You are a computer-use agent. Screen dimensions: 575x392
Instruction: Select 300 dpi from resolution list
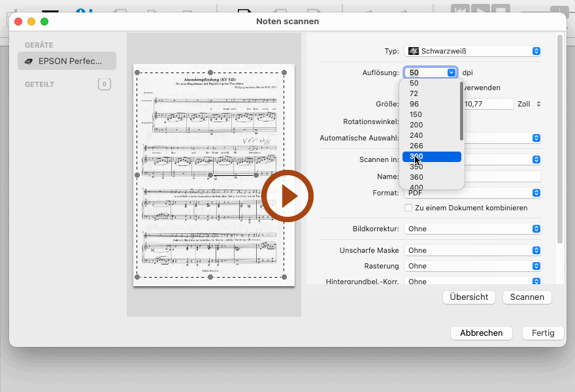pyautogui.click(x=431, y=157)
